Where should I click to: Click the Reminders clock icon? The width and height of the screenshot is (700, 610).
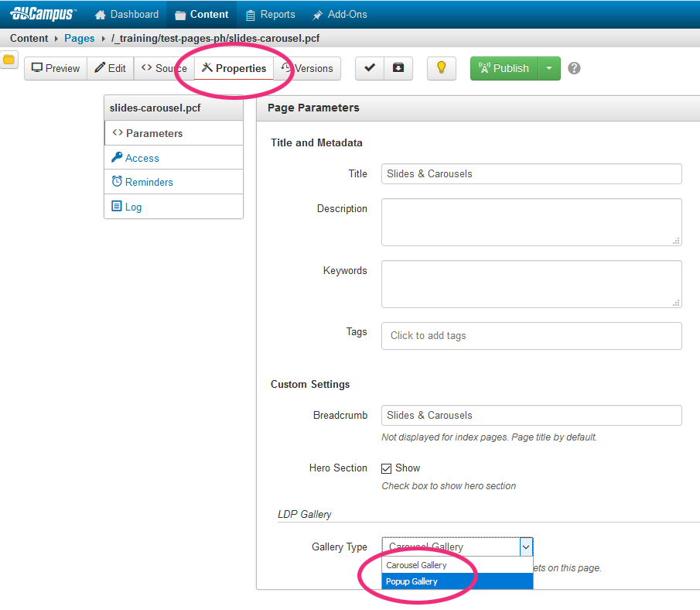pyautogui.click(x=117, y=181)
